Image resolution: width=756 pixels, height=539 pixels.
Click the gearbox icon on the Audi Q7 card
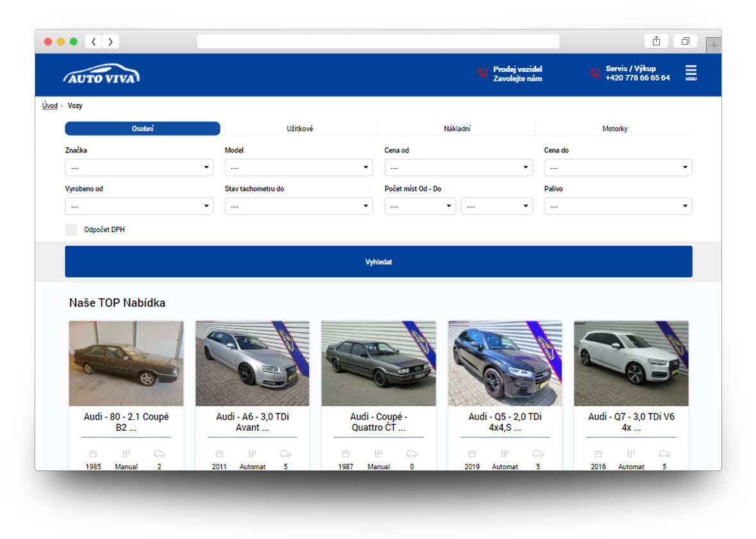click(631, 454)
